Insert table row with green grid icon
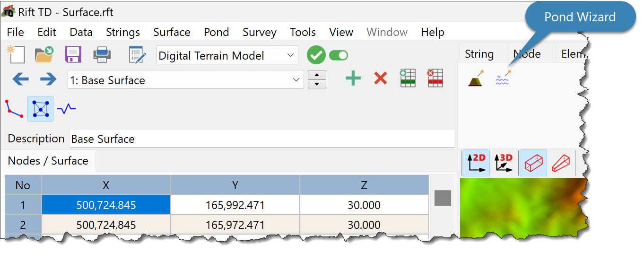The height and width of the screenshot is (253, 644). click(x=407, y=78)
